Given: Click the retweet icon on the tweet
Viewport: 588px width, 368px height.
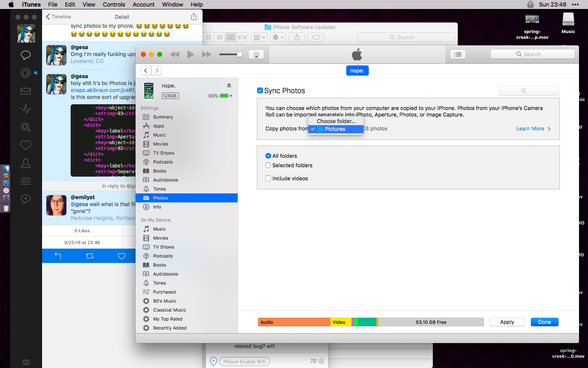Looking at the screenshot, I should 90,256.
